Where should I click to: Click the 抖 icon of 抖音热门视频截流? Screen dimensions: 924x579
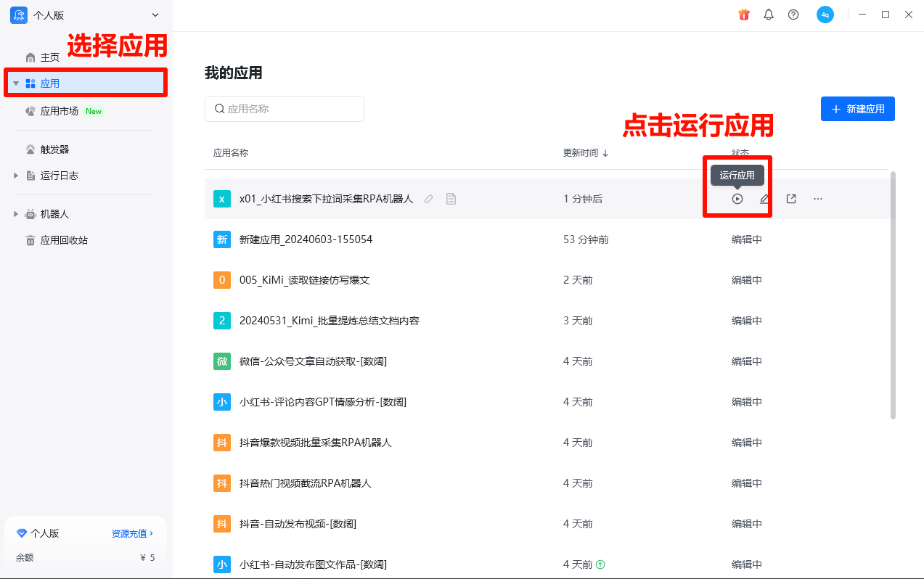click(x=222, y=483)
